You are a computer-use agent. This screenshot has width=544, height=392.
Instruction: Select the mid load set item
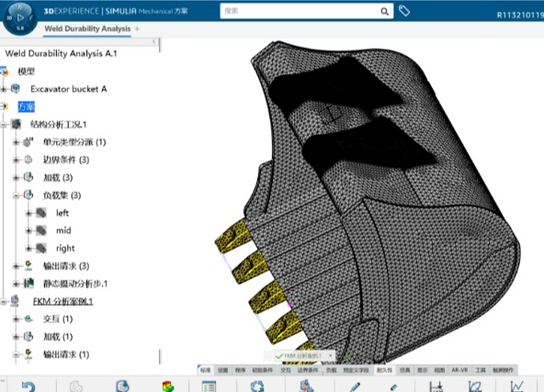point(63,230)
